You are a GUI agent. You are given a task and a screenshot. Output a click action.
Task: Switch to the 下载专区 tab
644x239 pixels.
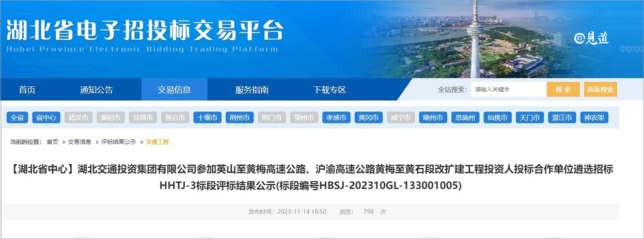(x=329, y=90)
